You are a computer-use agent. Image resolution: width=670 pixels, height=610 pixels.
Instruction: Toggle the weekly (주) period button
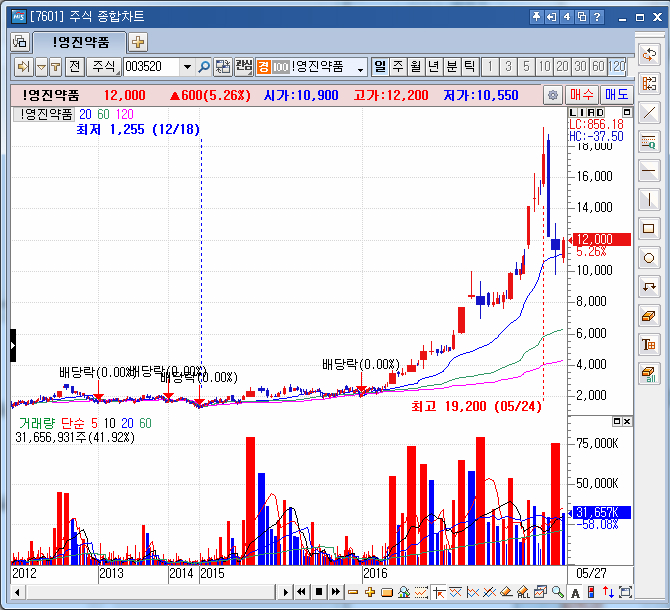(x=398, y=67)
